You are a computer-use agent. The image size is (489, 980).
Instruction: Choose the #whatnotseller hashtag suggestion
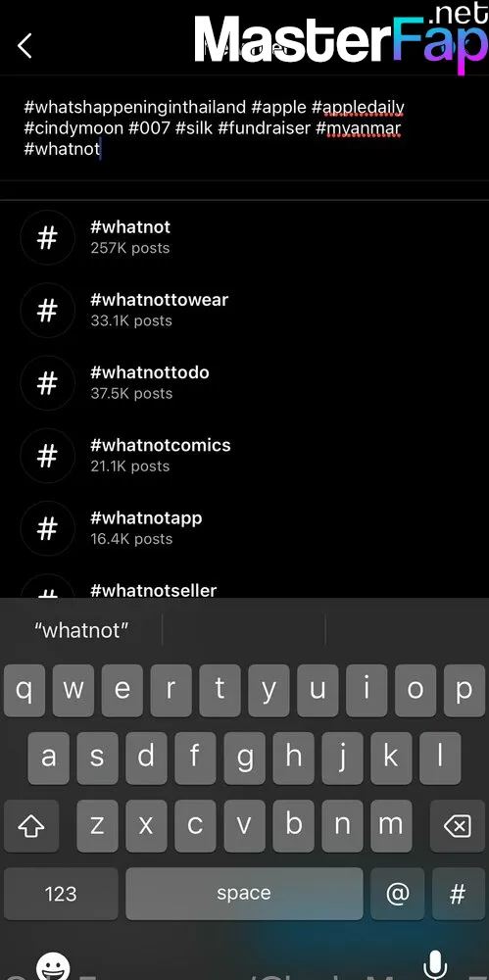pyautogui.click(x=245, y=586)
